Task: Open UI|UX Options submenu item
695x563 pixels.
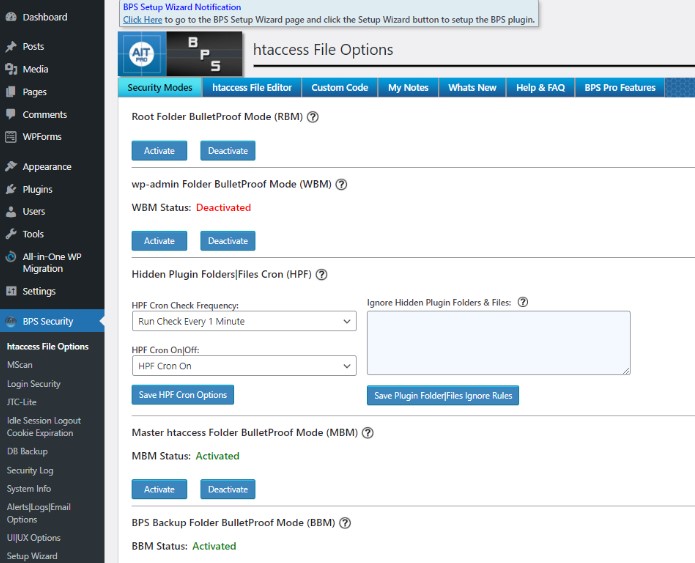Action: [34, 538]
